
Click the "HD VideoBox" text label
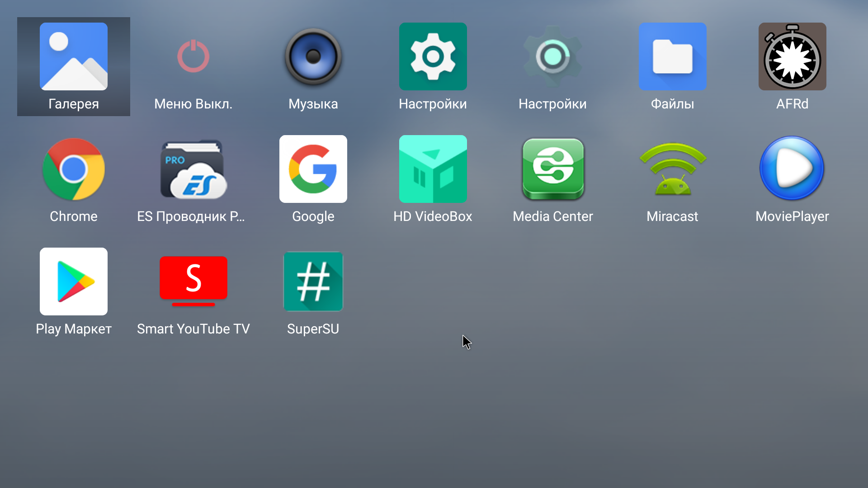(433, 216)
